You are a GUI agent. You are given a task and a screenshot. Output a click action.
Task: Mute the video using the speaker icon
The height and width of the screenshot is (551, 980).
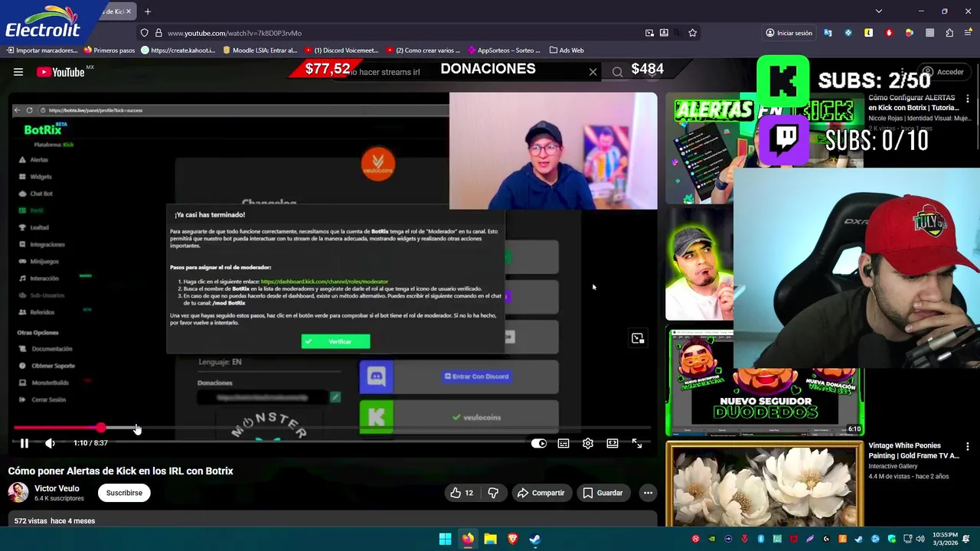pos(50,443)
